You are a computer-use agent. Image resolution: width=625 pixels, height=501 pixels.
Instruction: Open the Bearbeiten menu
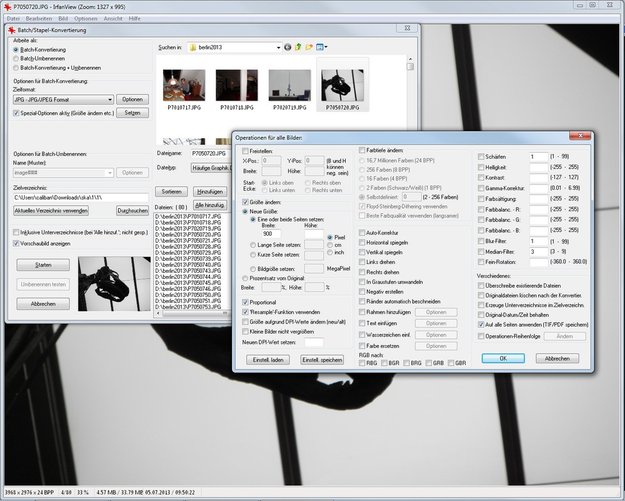tap(39, 18)
